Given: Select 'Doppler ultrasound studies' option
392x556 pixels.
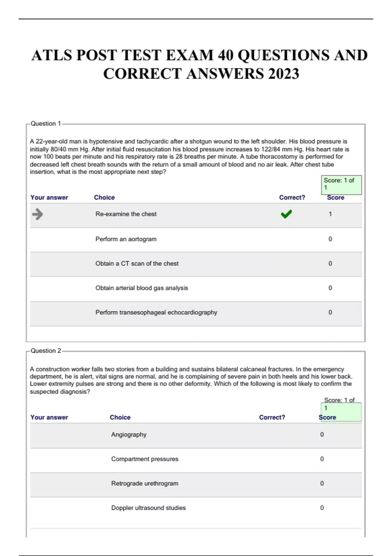Looking at the screenshot, I should click(x=148, y=508).
